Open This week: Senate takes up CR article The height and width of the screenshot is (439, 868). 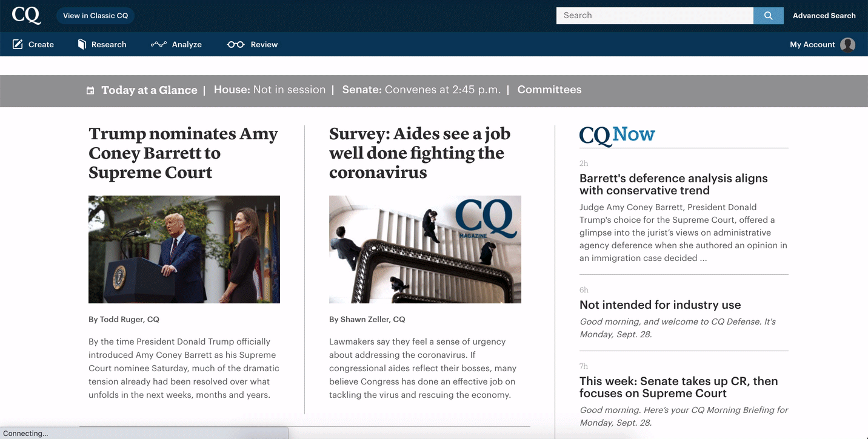tap(678, 387)
